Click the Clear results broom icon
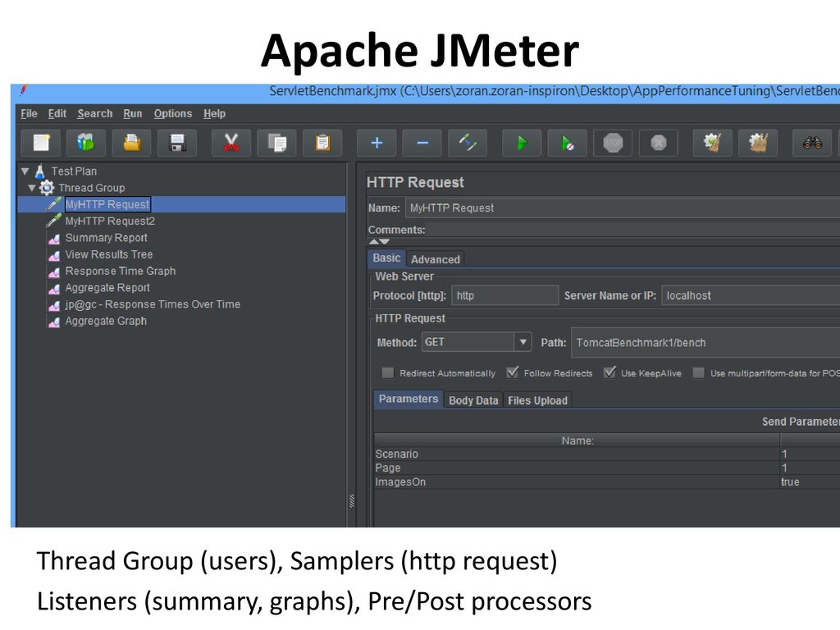This screenshot has width=840, height=630. [713, 143]
